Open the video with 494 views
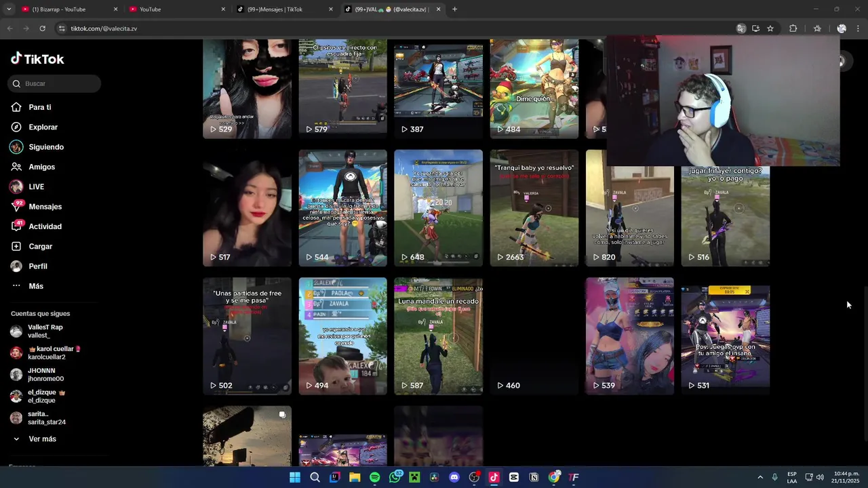 (x=342, y=336)
